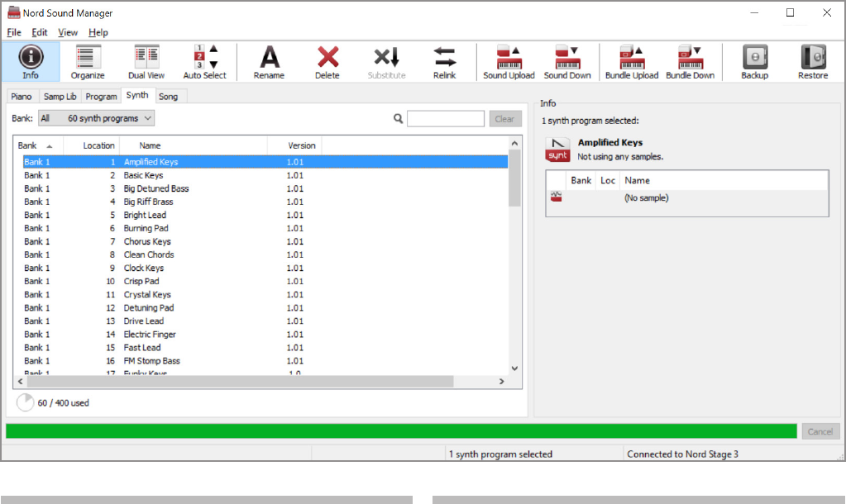Sort by the Version column header

pos(294,145)
